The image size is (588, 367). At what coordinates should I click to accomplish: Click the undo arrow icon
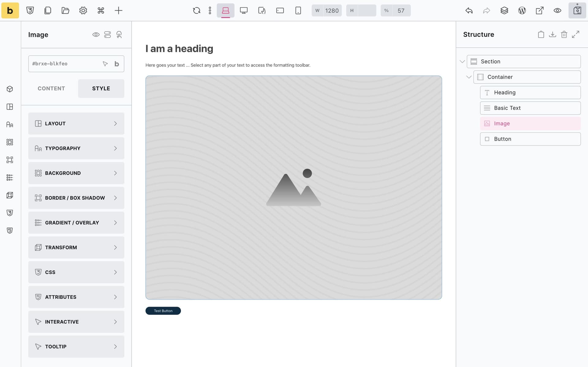pyautogui.click(x=469, y=10)
